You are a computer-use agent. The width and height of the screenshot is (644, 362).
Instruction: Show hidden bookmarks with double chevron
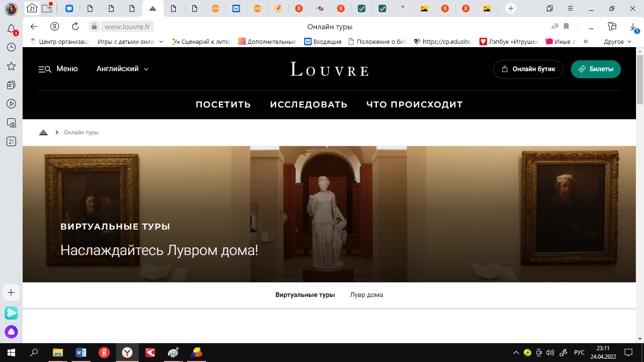click(x=586, y=41)
